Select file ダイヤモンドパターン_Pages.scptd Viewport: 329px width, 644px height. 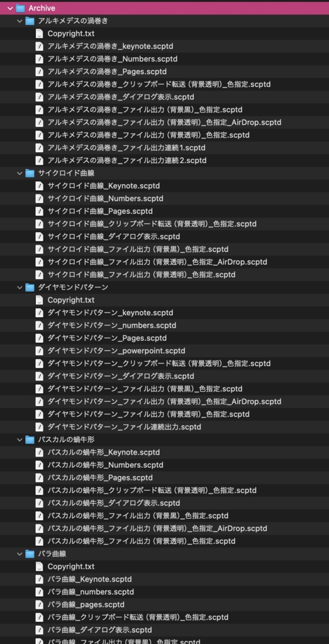[107, 338]
